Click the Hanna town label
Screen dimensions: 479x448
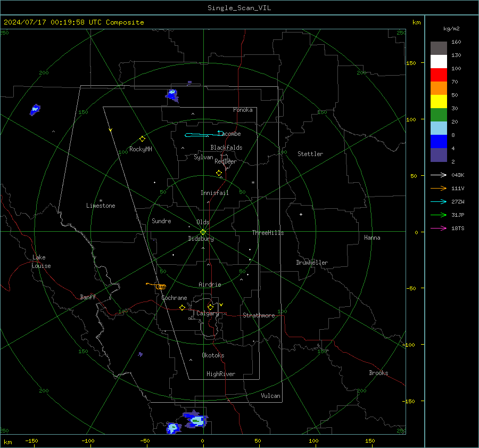(x=372, y=238)
